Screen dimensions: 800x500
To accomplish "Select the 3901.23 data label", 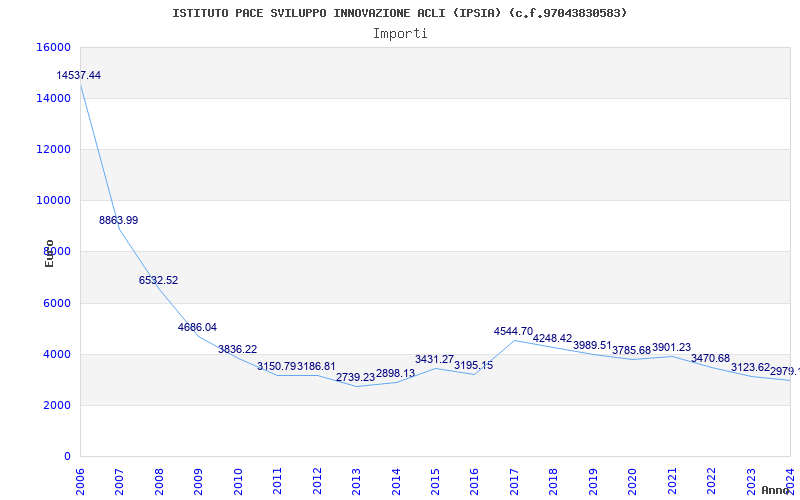I will (x=671, y=348).
